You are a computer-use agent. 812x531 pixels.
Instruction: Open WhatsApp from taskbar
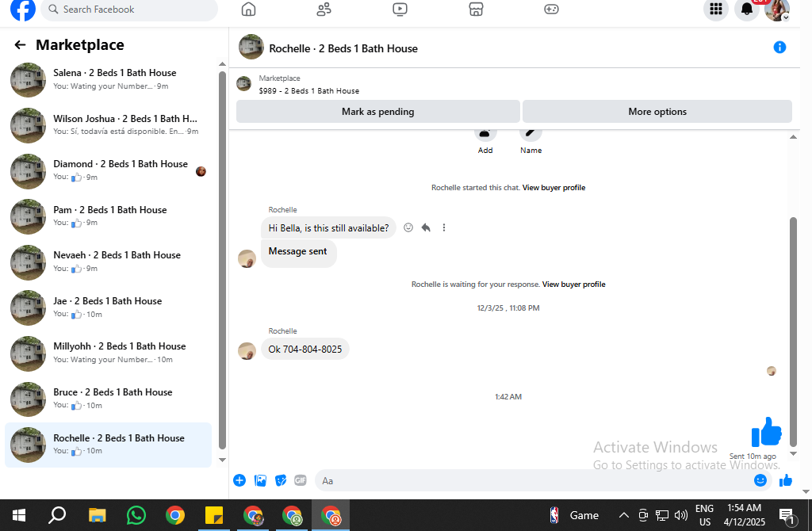point(136,515)
